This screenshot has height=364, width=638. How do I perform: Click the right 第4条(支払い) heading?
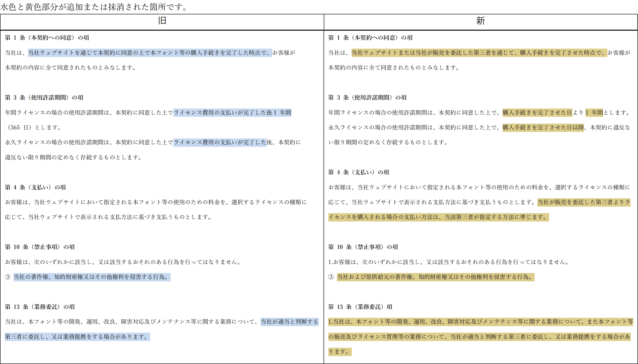click(359, 172)
